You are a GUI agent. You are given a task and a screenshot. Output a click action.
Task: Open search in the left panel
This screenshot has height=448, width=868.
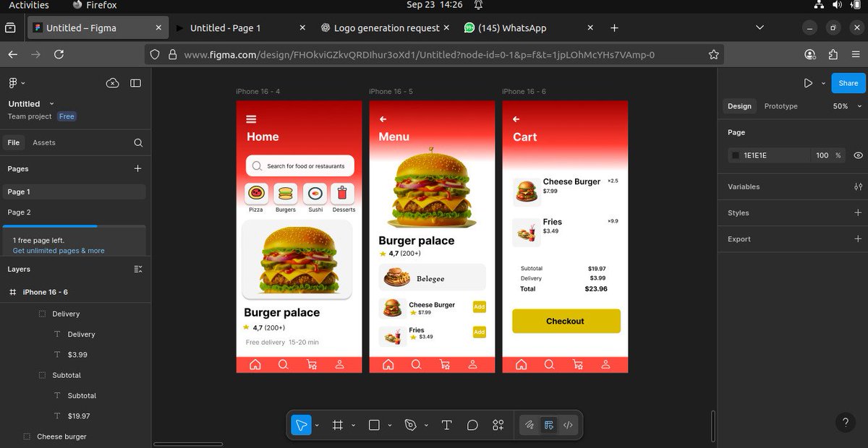pyautogui.click(x=138, y=143)
